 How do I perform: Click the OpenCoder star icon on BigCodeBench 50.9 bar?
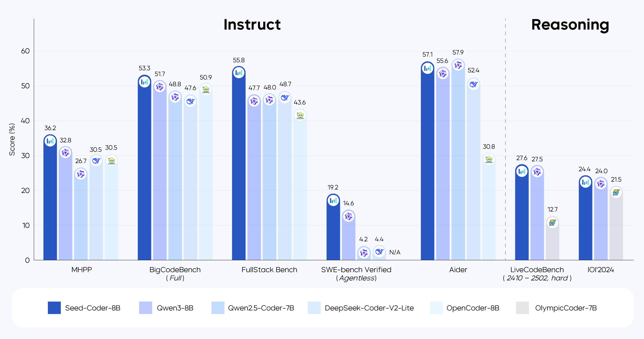206,89
